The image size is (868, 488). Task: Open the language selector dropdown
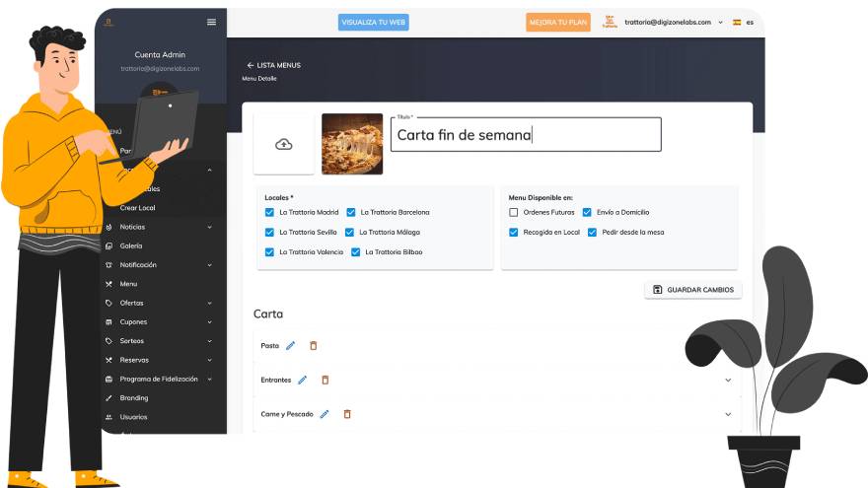point(742,22)
